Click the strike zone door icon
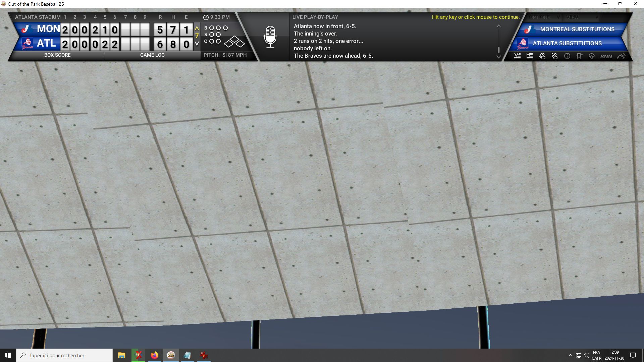This screenshot has width=644, height=362. click(x=579, y=56)
